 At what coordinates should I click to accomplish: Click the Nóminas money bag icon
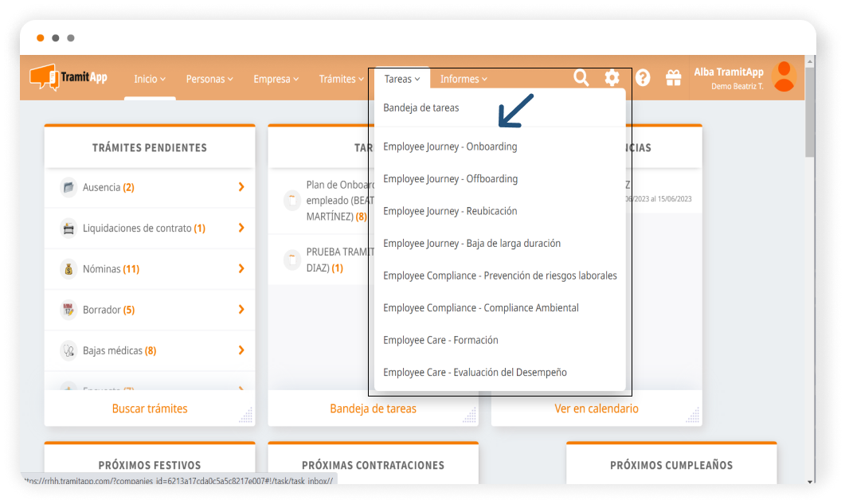[68, 269]
